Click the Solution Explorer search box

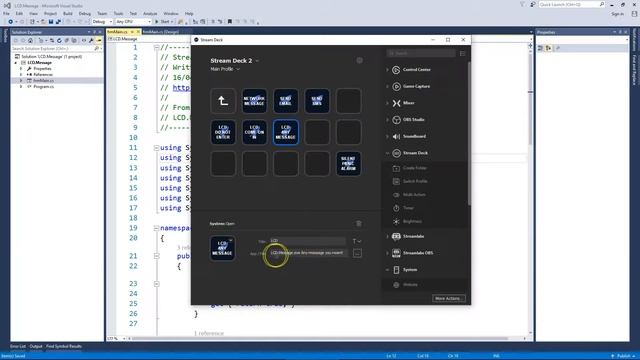[x=56, y=49]
